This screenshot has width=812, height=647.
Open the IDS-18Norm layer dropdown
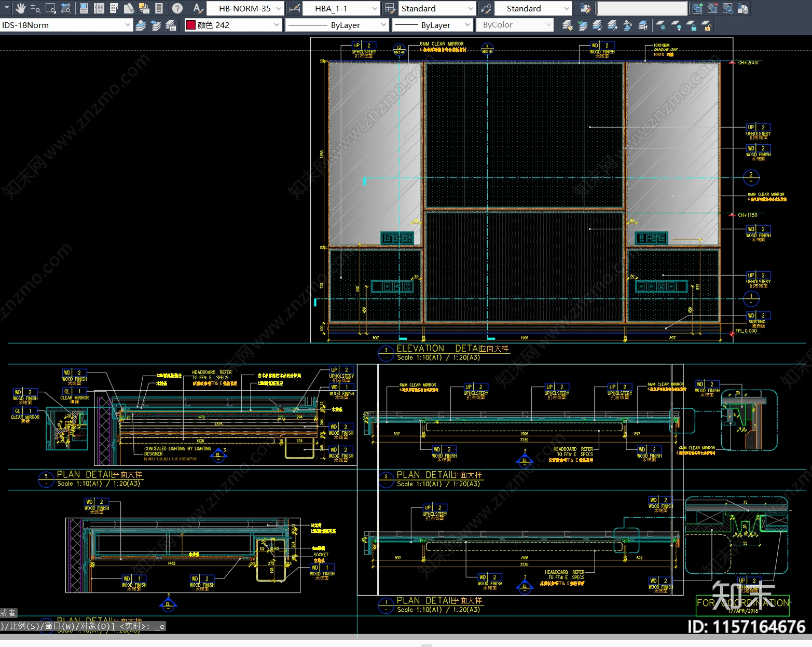click(x=128, y=25)
